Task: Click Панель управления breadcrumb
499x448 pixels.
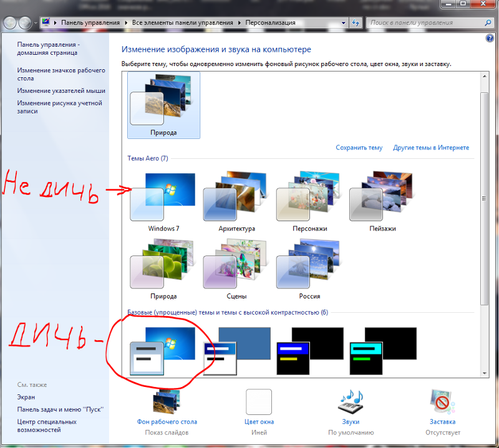Action: coord(90,22)
